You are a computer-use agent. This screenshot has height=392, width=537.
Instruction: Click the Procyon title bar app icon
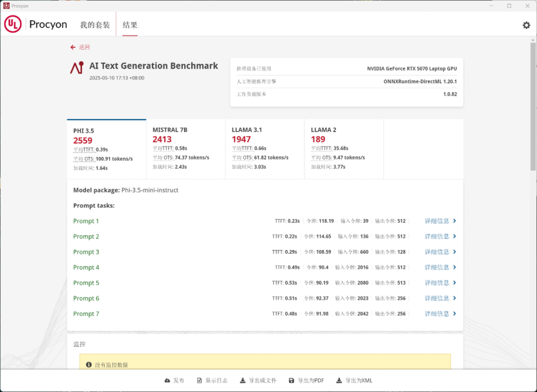pos(6,6)
